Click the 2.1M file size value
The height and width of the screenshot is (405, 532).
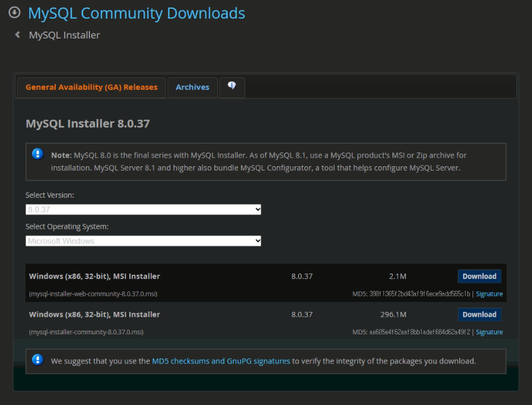click(397, 276)
